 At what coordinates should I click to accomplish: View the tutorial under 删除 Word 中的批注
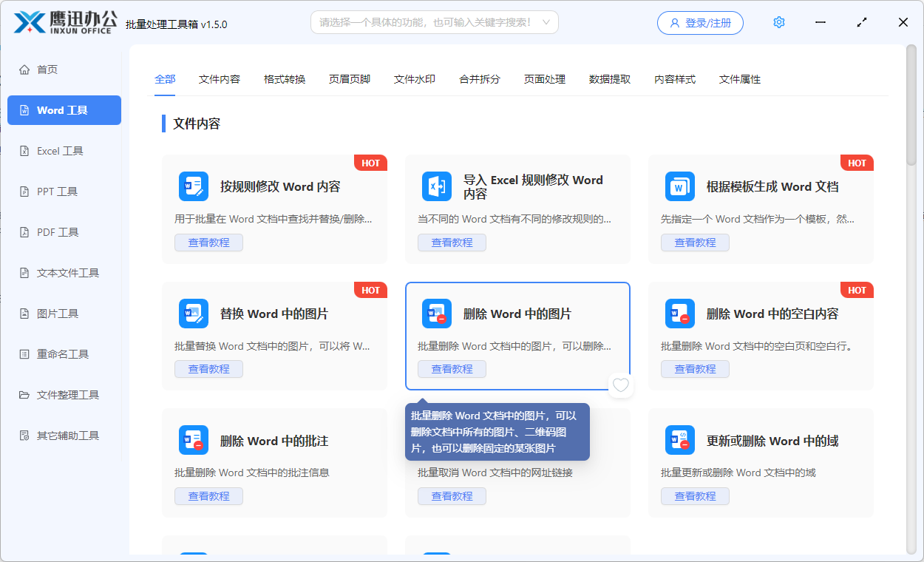(x=208, y=495)
